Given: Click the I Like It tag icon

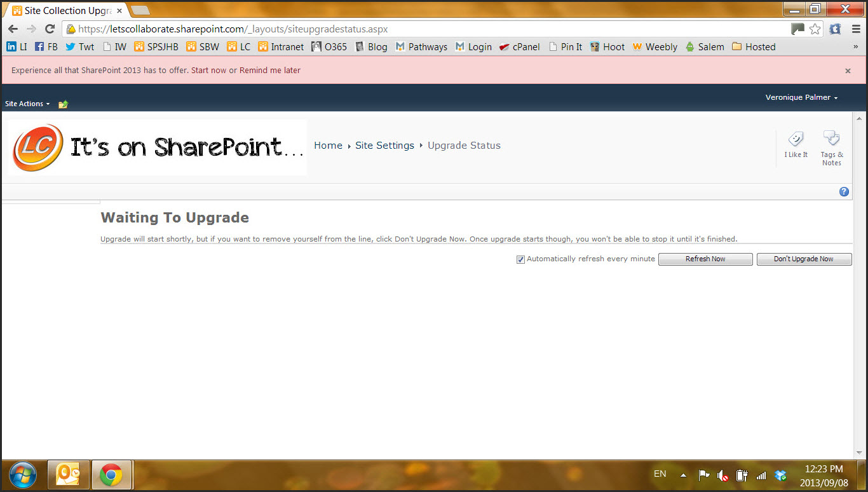Looking at the screenshot, I should tap(796, 140).
